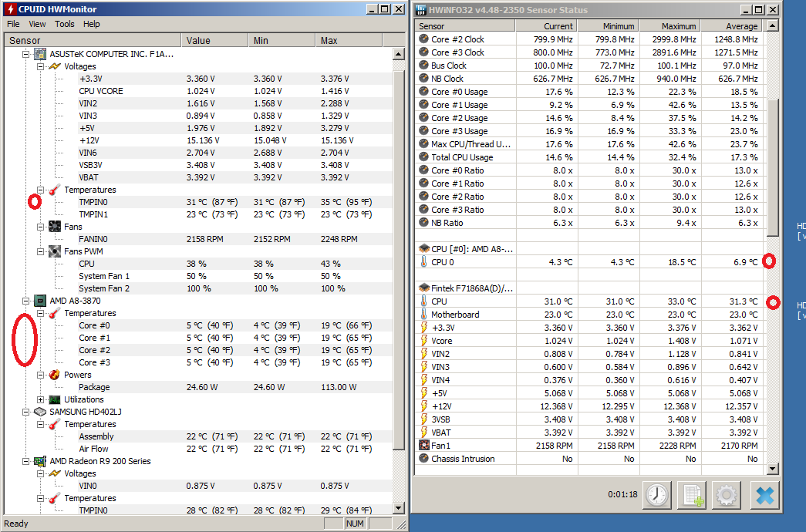Click the Min column header in HWMonitor
The height and width of the screenshot is (532, 806).
[x=282, y=41]
